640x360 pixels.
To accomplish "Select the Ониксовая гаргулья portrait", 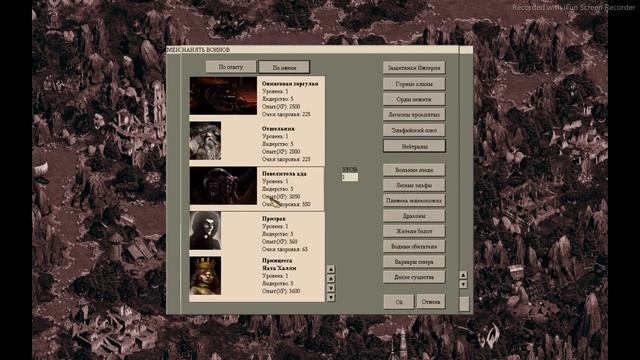I will pos(223,96).
